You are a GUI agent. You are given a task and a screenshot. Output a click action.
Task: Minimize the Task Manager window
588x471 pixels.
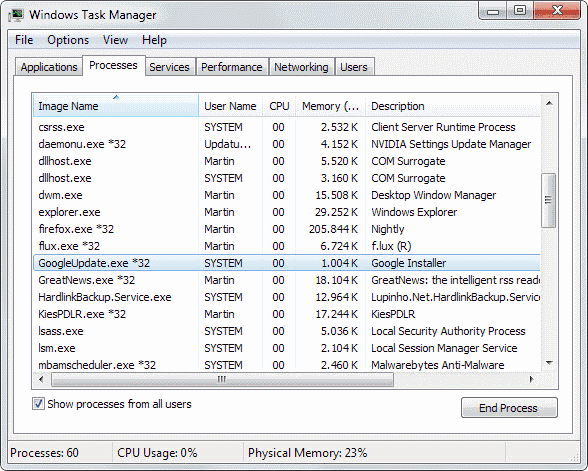[x=493, y=11]
